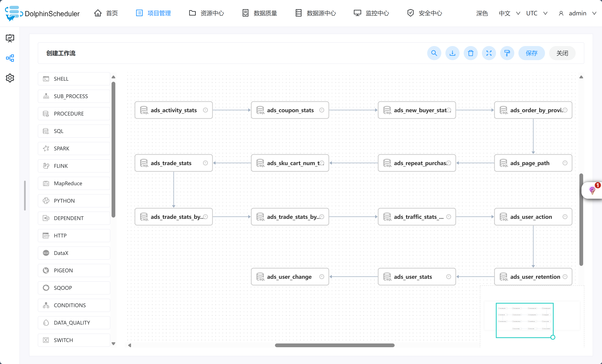Open project overview monitor sidebar icon
The height and width of the screenshot is (364, 602).
(10, 38)
